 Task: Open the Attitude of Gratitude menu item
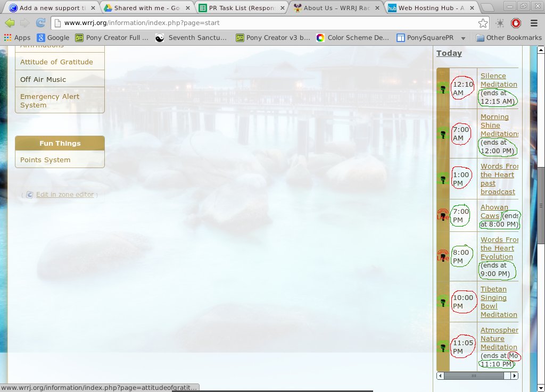tap(56, 62)
